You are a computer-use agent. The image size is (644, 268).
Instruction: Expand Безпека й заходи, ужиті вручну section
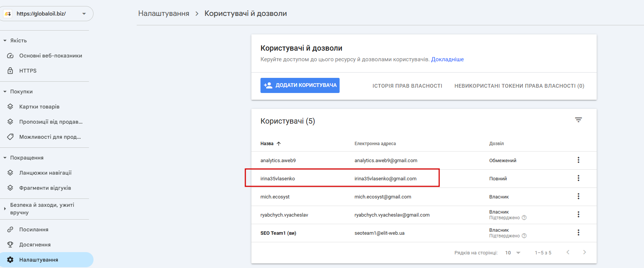click(x=5, y=209)
